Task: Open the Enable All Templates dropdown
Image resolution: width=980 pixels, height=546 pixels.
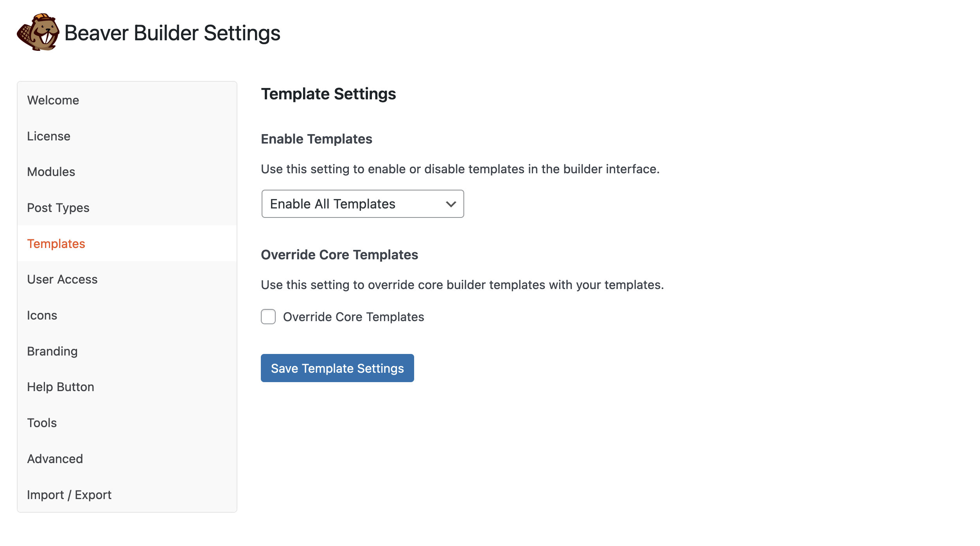Action: tap(362, 204)
